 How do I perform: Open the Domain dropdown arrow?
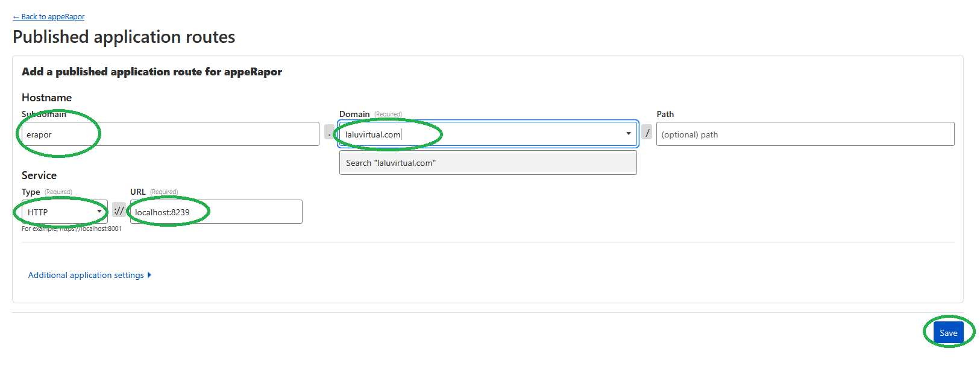click(628, 134)
